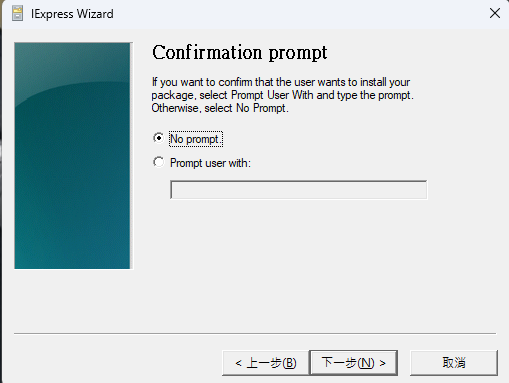Click the dotted-outlined 'No prompt.' label text
509x383 pixels.
196,139
